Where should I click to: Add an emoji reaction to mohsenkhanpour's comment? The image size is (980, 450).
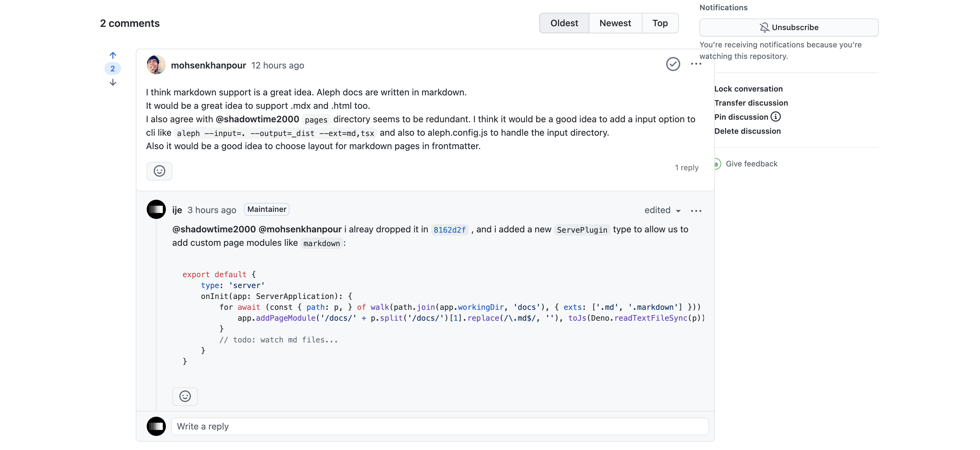(x=159, y=171)
